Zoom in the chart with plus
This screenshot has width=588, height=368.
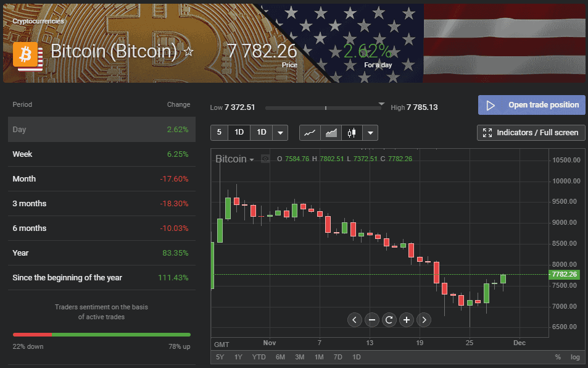(407, 319)
